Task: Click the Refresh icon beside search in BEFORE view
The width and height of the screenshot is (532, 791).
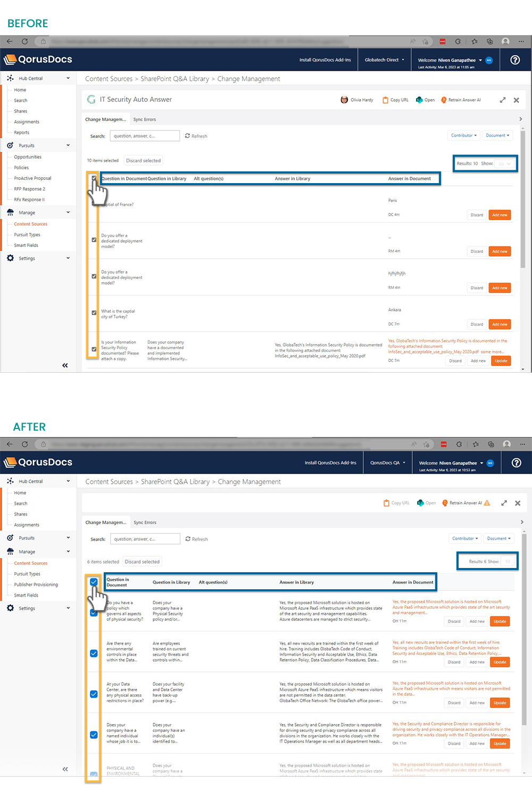Action: click(x=187, y=136)
